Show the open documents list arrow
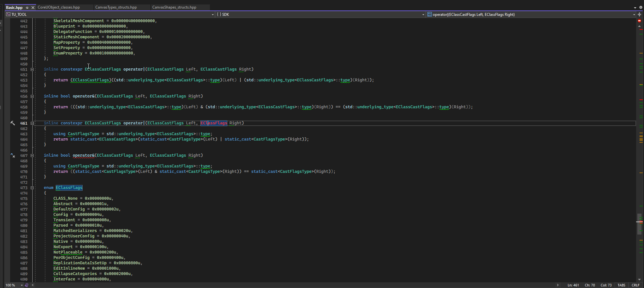The image size is (644, 288). coord(635,8)
